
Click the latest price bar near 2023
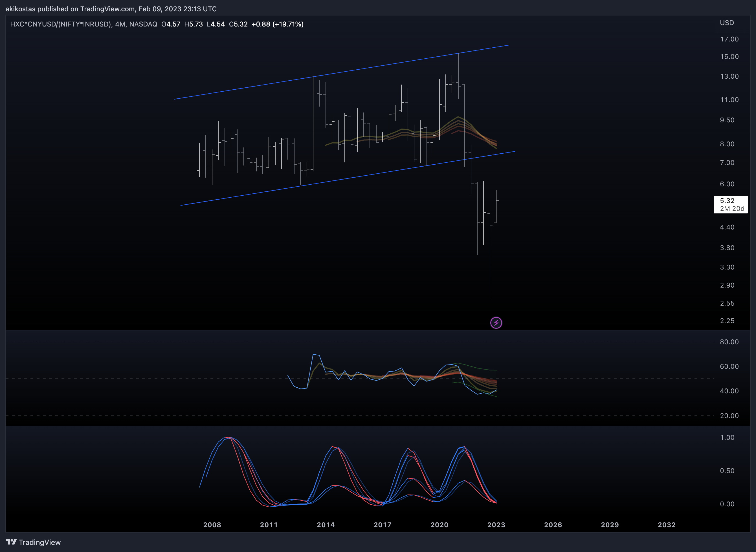click(496, 206)
